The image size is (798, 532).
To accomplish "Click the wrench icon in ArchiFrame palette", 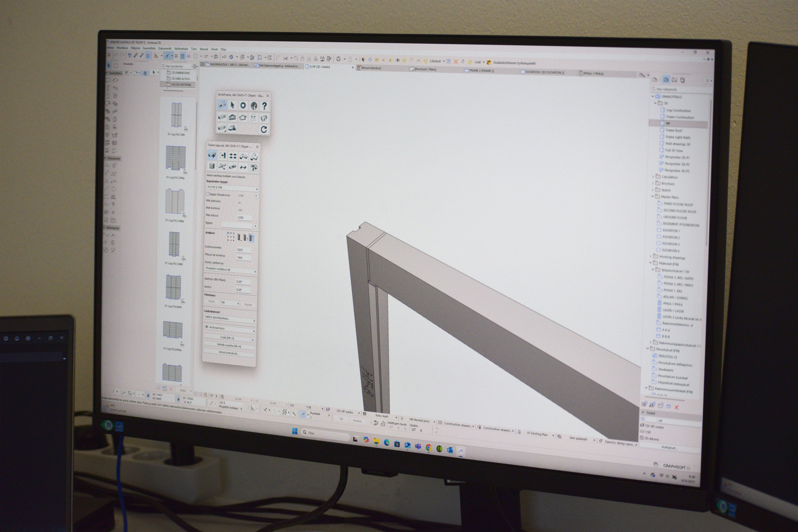I will pos(222,105).
